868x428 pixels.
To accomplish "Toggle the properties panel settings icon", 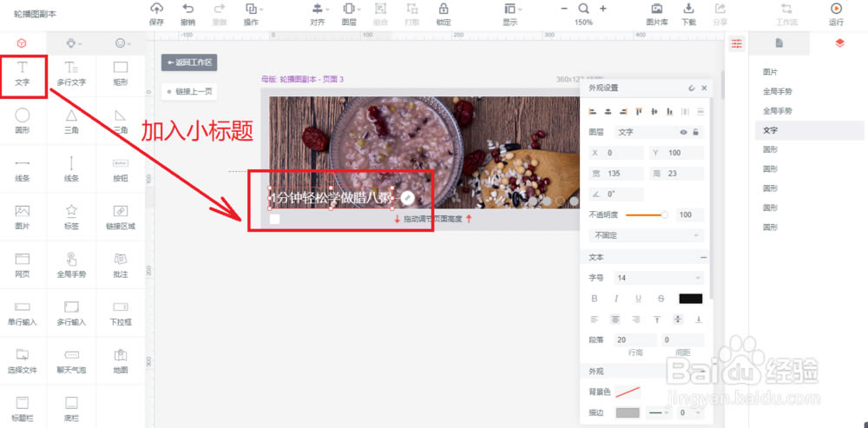I will [736, 43].
